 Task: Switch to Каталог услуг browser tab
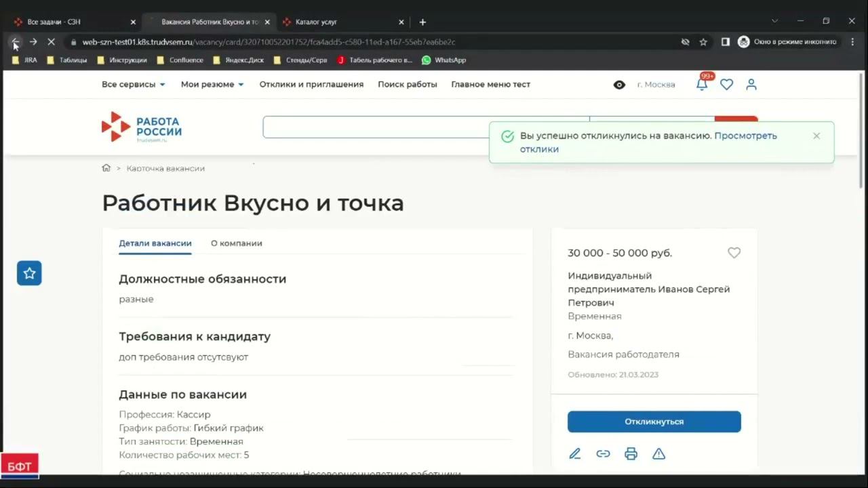click(x=342, y=22)
